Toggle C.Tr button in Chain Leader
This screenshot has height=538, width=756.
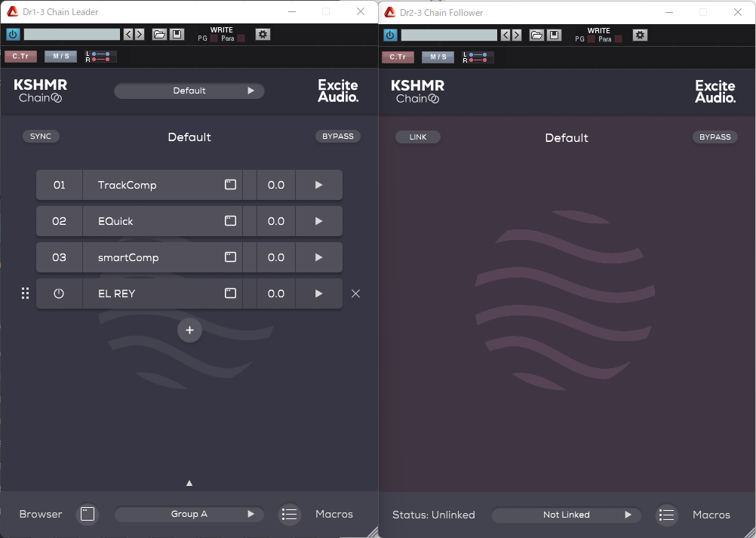pyautogui.click(x=20, y=57)
